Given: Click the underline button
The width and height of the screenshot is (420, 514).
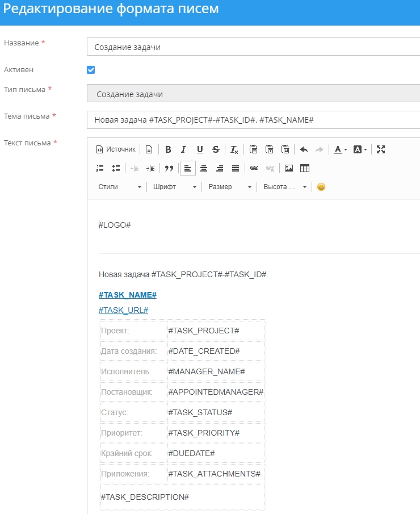Looking at the screenshot, I should click(200, 149).
